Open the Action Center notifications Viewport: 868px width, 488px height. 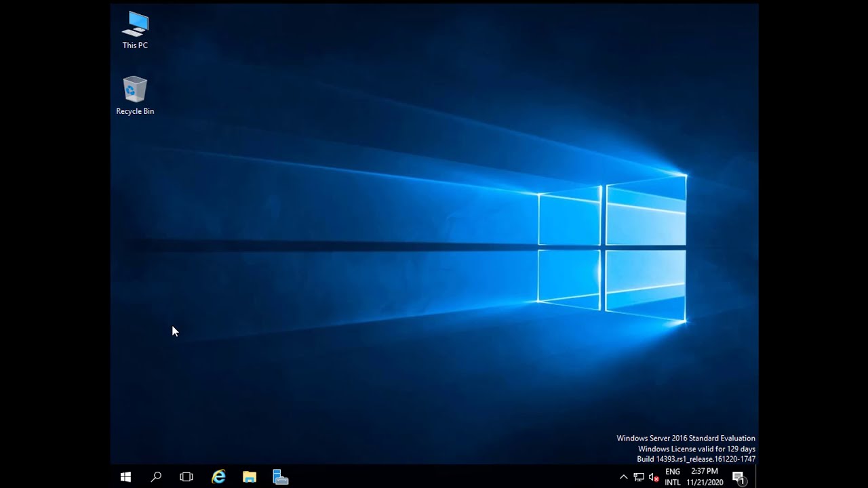pyautogui.click(x=739, y=477)
